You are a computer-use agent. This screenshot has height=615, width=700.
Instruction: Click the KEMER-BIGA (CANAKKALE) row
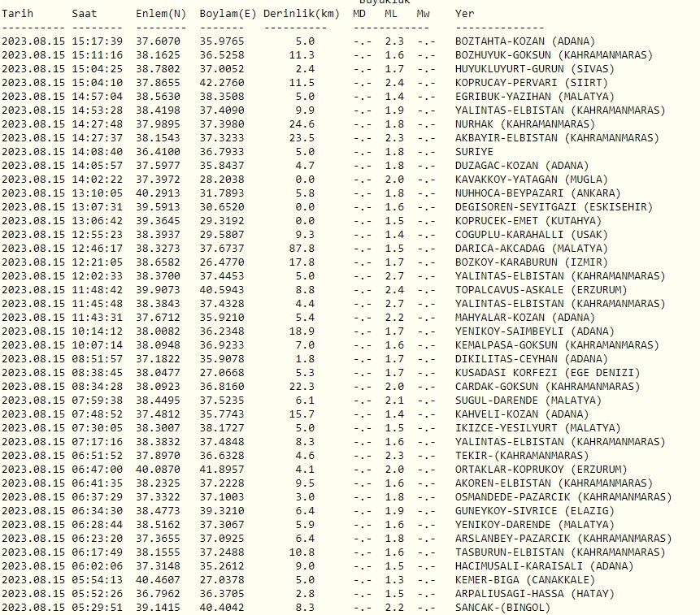point(524,580)
